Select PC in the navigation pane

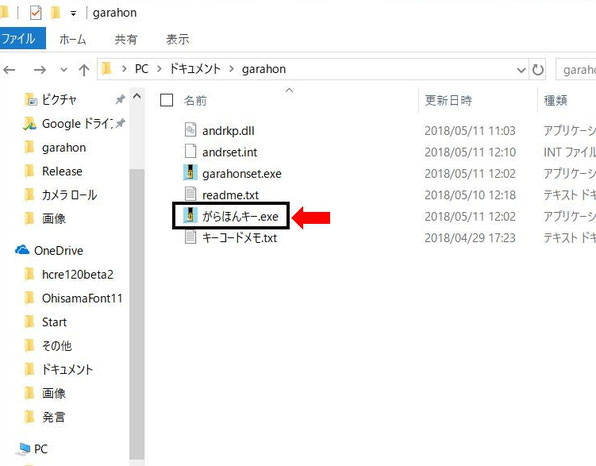tap(41, 449)
